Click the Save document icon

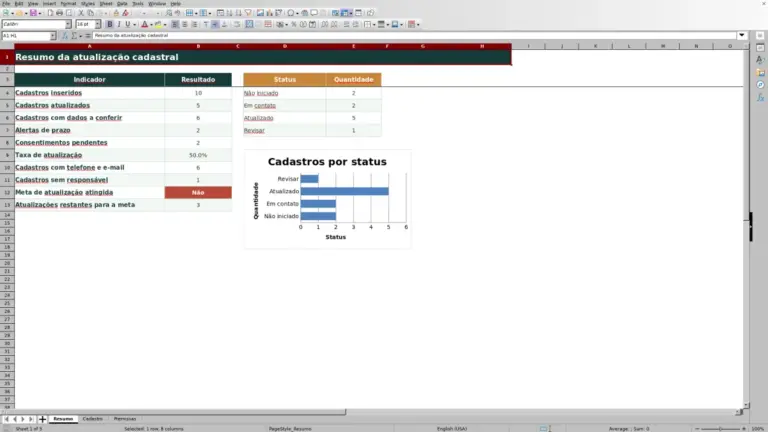coord(33,13)
